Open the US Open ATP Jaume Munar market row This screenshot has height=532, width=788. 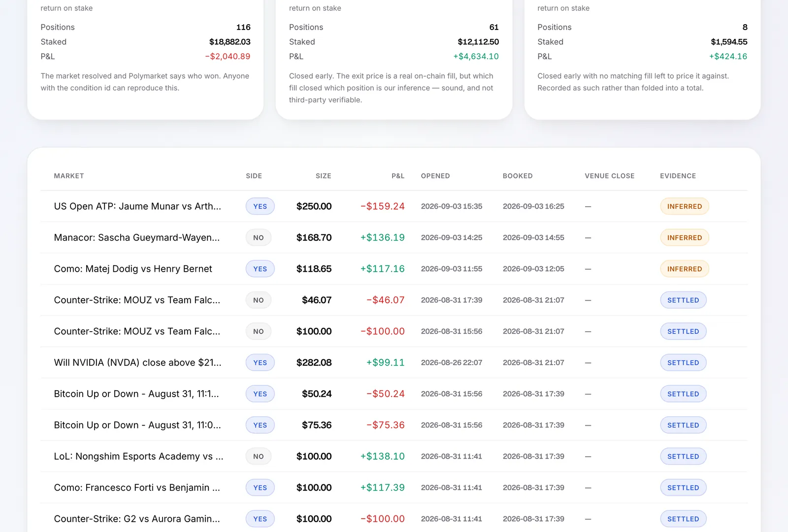[394, 206]
